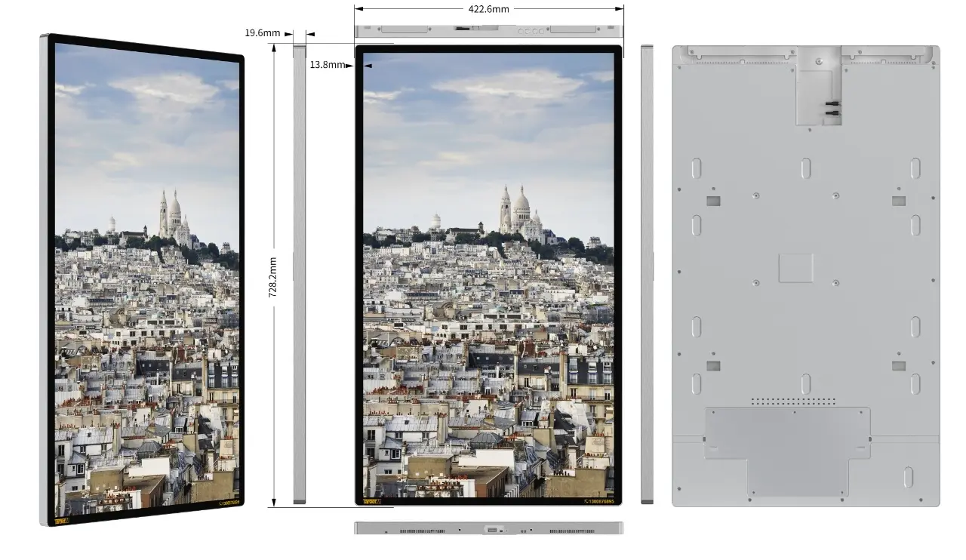966x560 pixels.
Task: Click the 728.2mm height dimension label
Action: [273, 277]
